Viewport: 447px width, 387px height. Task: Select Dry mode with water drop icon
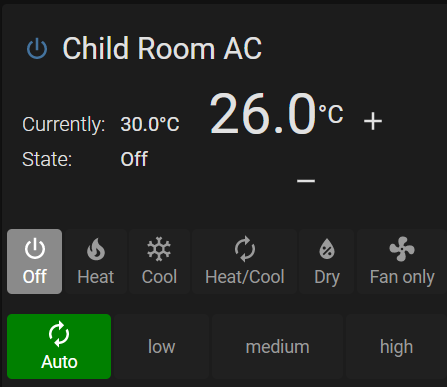tap(327, 261)
